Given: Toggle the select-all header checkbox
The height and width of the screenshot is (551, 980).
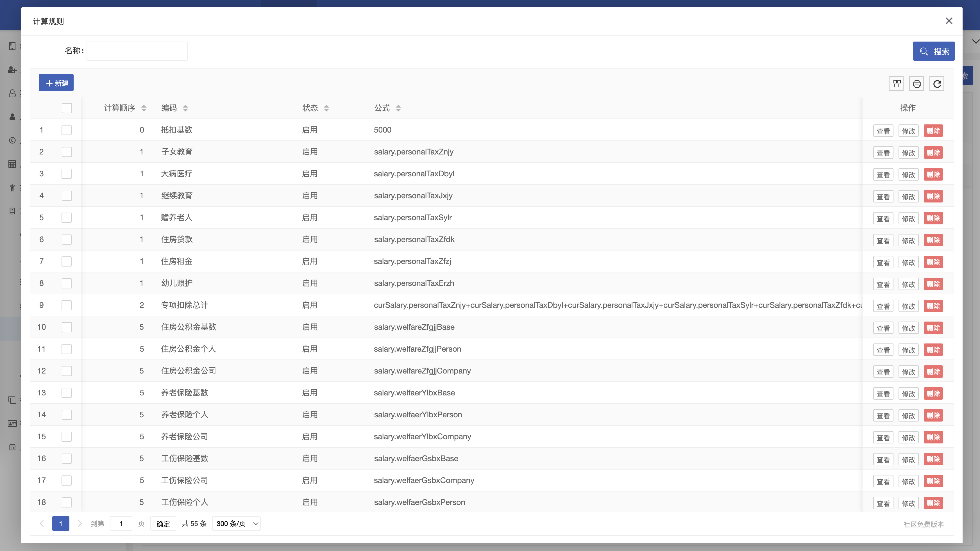Looking at the screenshot, I should click(67, 108).
